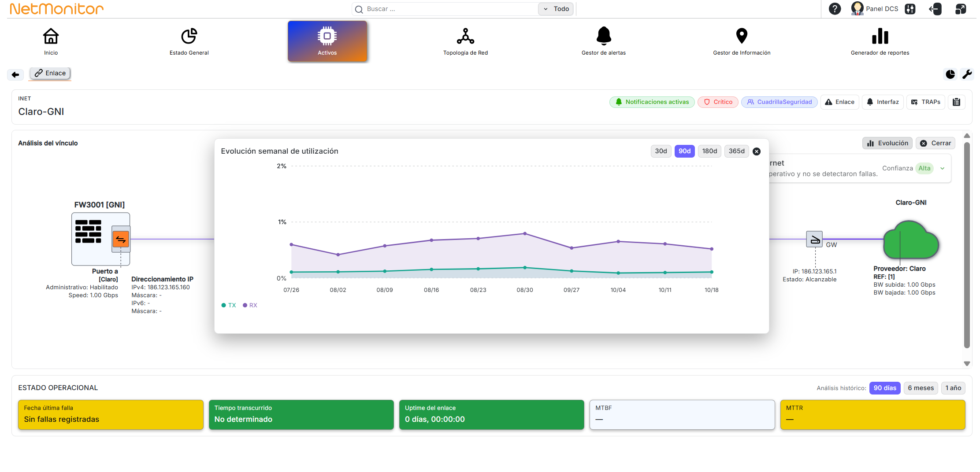The width and height of the screenshot is (980, 472).
Task: Select the 180d range
Action: coord(709,151)
